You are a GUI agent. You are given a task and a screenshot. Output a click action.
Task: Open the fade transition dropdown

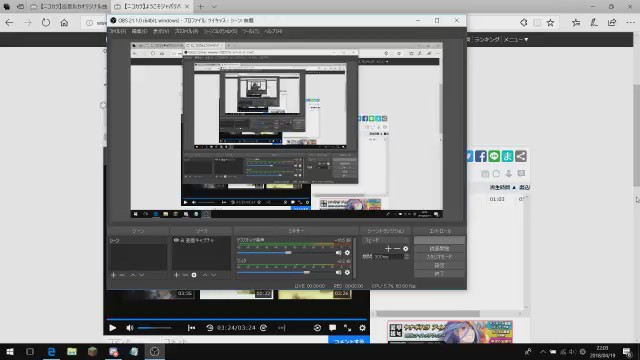(385, 240)
